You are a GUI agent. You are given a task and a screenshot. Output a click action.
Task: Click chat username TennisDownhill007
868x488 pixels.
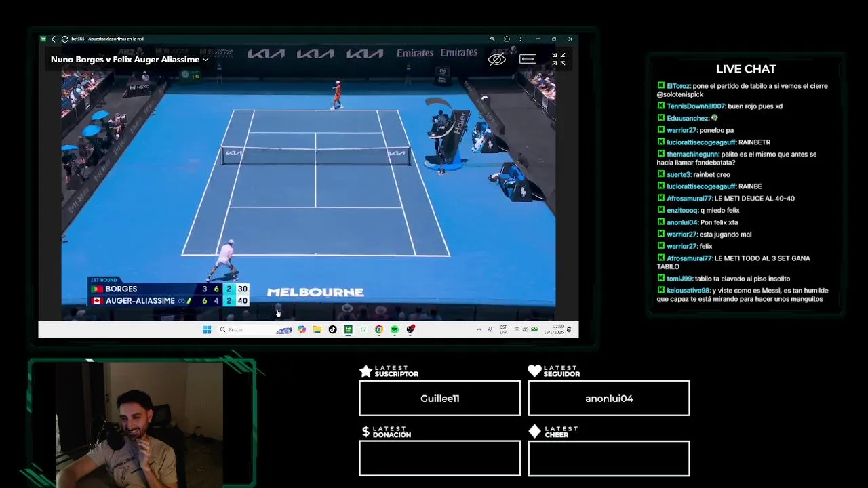pyautogui.click(x=696, y=106)
